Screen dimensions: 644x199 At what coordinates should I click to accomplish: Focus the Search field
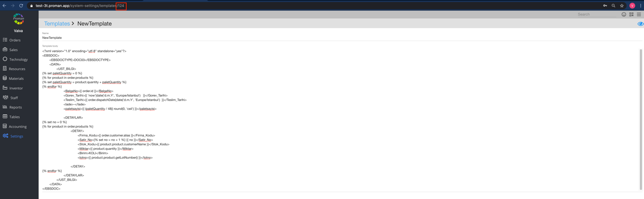(597, 14)
